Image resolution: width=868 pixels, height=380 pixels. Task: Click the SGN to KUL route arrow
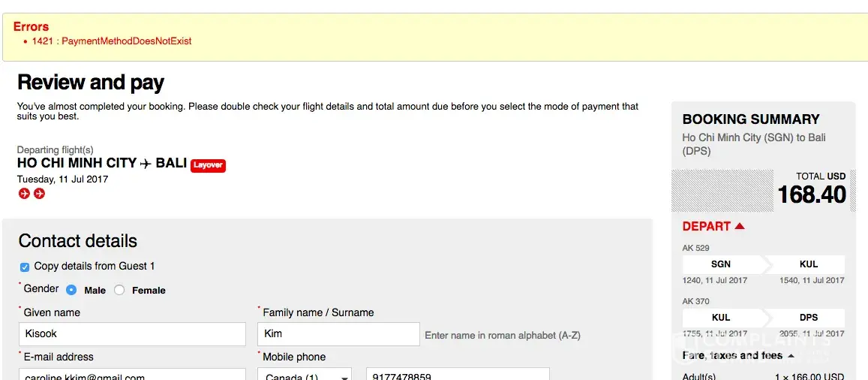763,264
